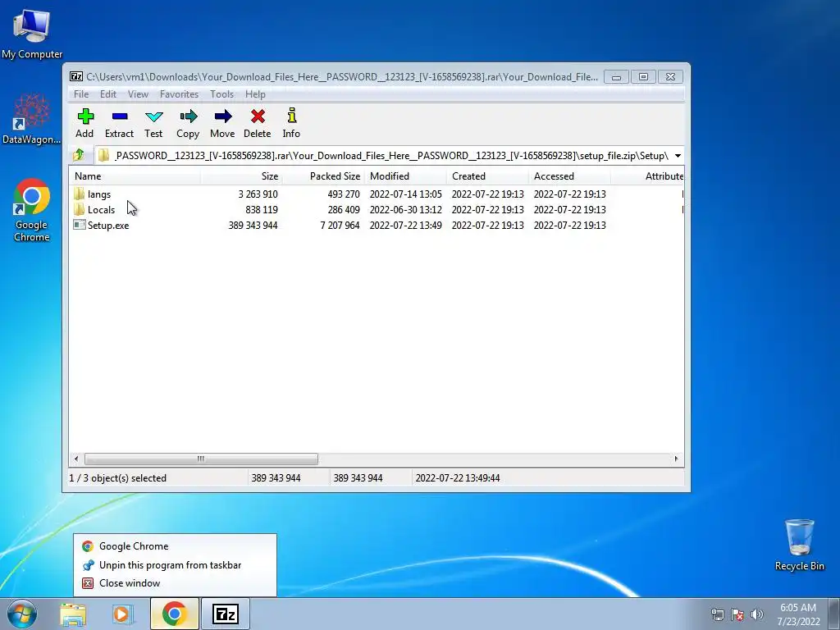Select the Setup.exe file
Image resolution: width=840 pixels, height=630 pixels.
[x=108, y=226]
